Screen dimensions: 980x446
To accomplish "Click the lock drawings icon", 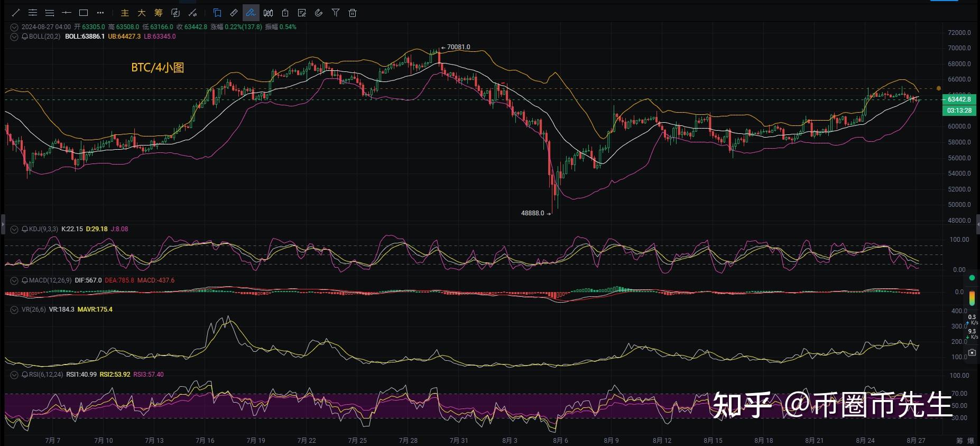I will pos(285,13).
